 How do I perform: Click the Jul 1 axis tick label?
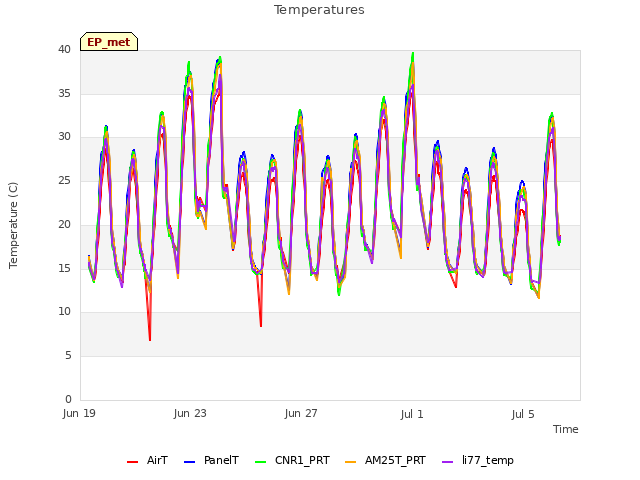tap(412, 414)
